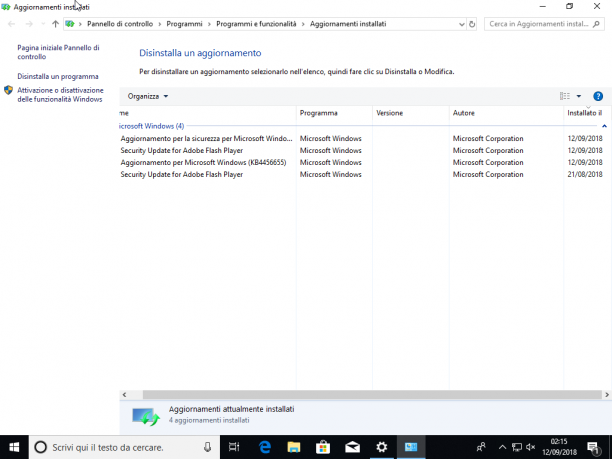Change view layout with the view icon
Viewport: 612px width, 459px height.
click(565, 96)
